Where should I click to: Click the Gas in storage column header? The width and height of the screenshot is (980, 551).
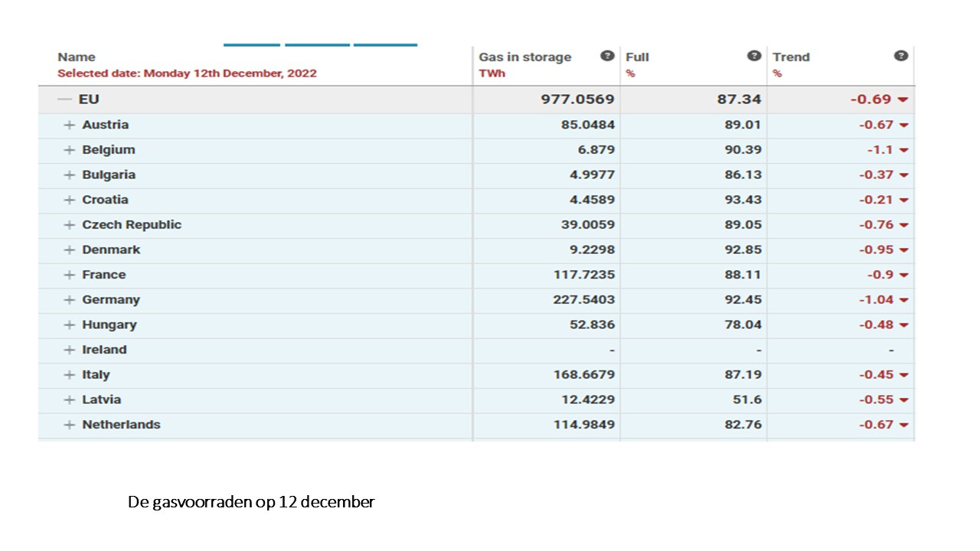pyautogui.click(x=525, y=57)
